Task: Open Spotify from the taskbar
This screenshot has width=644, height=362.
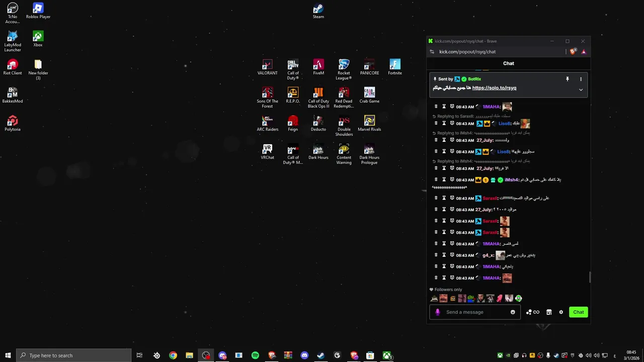Action: (255, 355)
